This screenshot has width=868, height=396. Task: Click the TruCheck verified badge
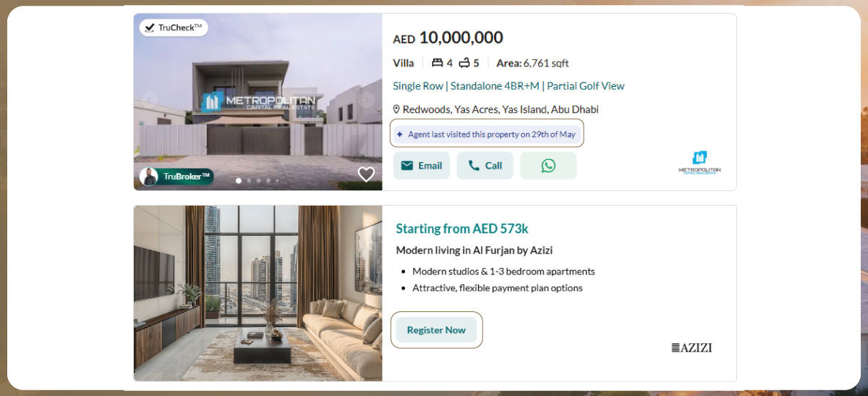point(174,28)
